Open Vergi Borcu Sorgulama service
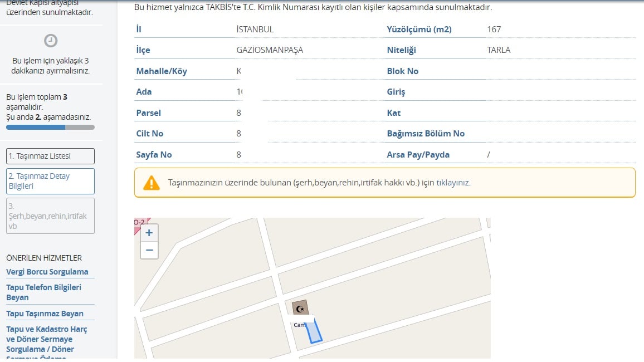 pos(47,272)
